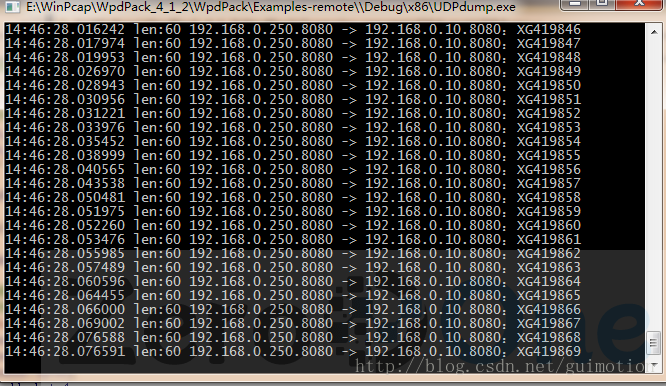Click the timestamp 14:46:28.050481
The image size is (666, 386).
[65, 197]
